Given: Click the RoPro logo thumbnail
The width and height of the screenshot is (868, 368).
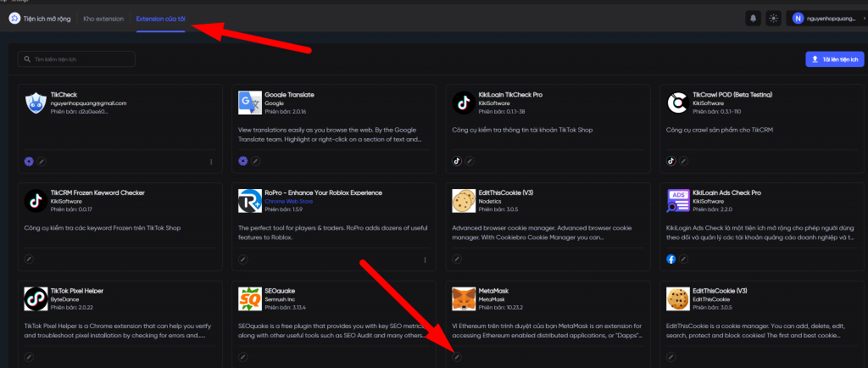Looking at the screenshot, I should [x=250, y=201].
